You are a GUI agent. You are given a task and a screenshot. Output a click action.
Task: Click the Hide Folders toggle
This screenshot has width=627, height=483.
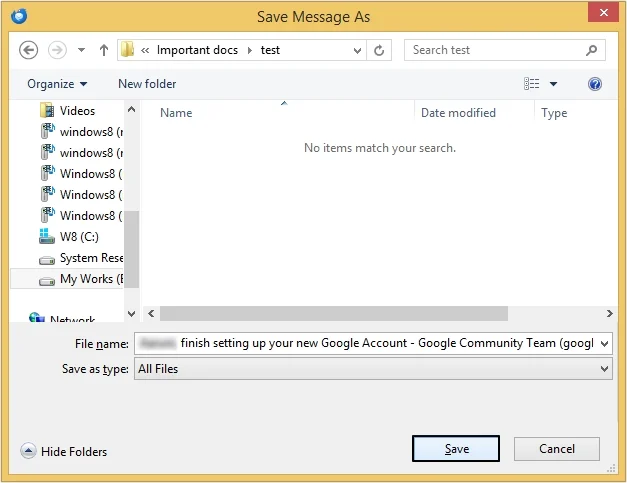point(64,451)
